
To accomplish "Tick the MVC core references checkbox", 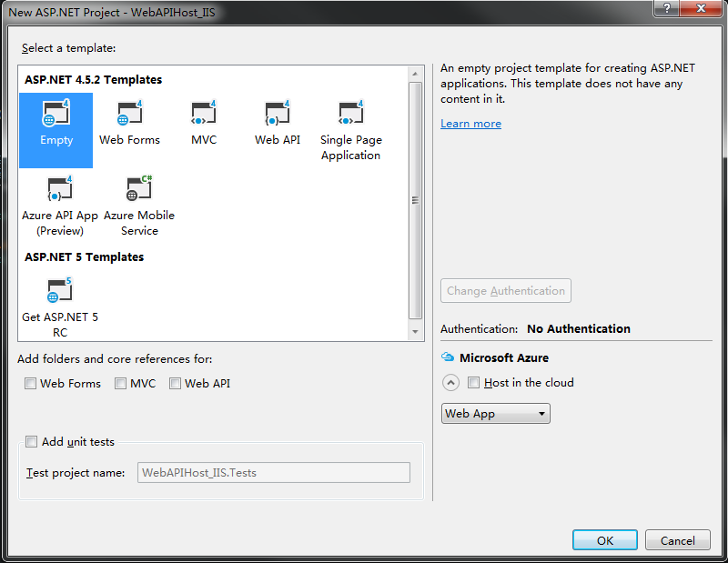I will [x=120, y=384].
